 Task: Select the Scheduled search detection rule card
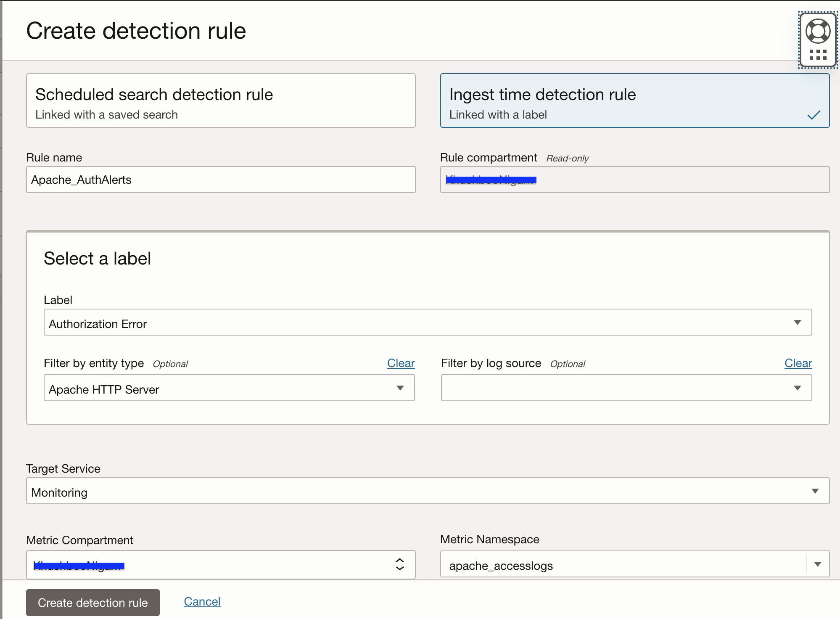tap(220, 101)
